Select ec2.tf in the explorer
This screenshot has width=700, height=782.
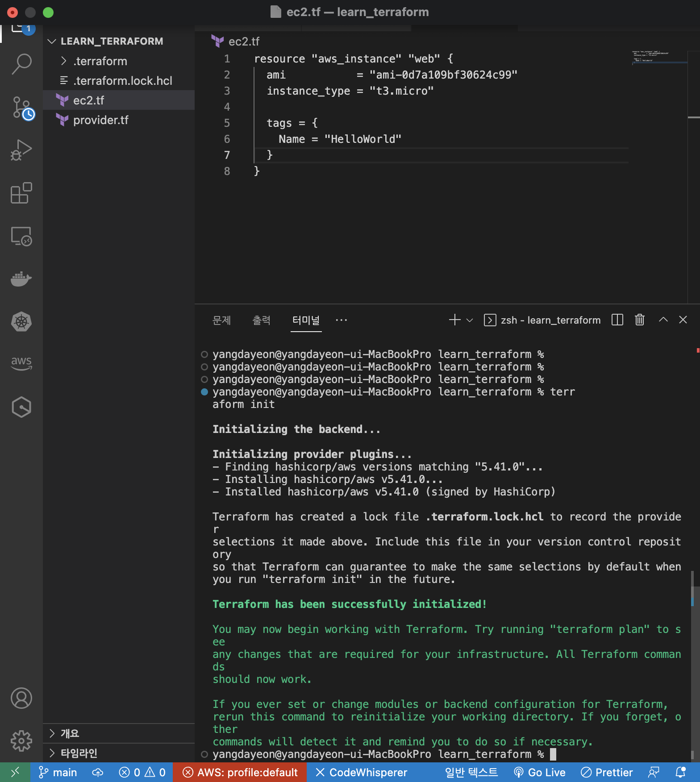click(x=119, y=100)
